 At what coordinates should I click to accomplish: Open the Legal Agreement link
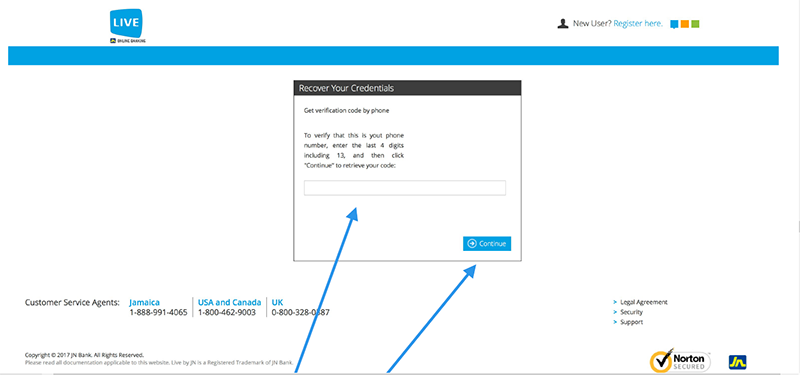pyautogui.click(x=644, y=302)
